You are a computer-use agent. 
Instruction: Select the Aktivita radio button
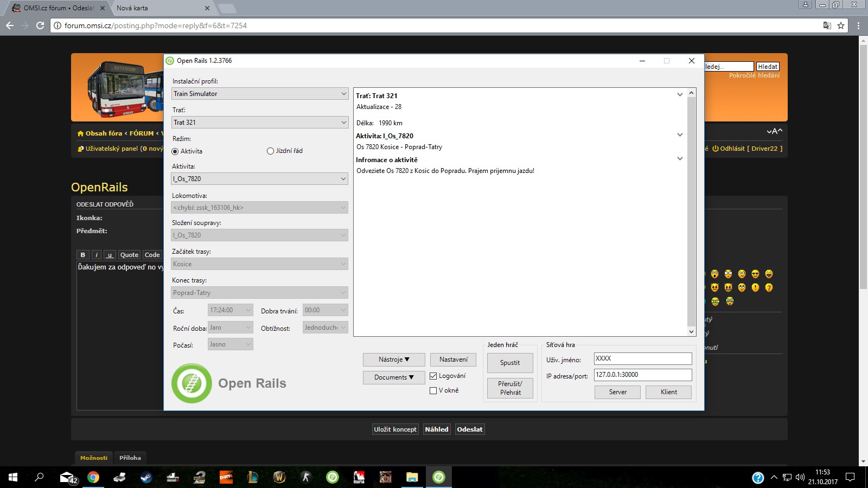coord(175,151)
